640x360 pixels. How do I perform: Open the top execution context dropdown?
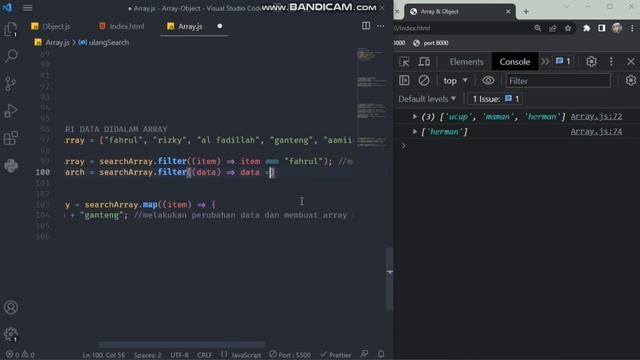(x=455, y=81)
